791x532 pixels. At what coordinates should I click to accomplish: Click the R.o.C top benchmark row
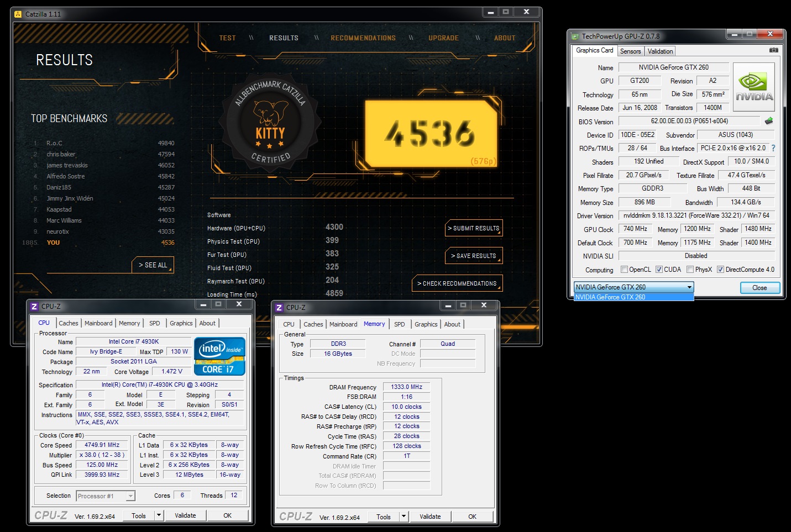(x=104, y=143)
